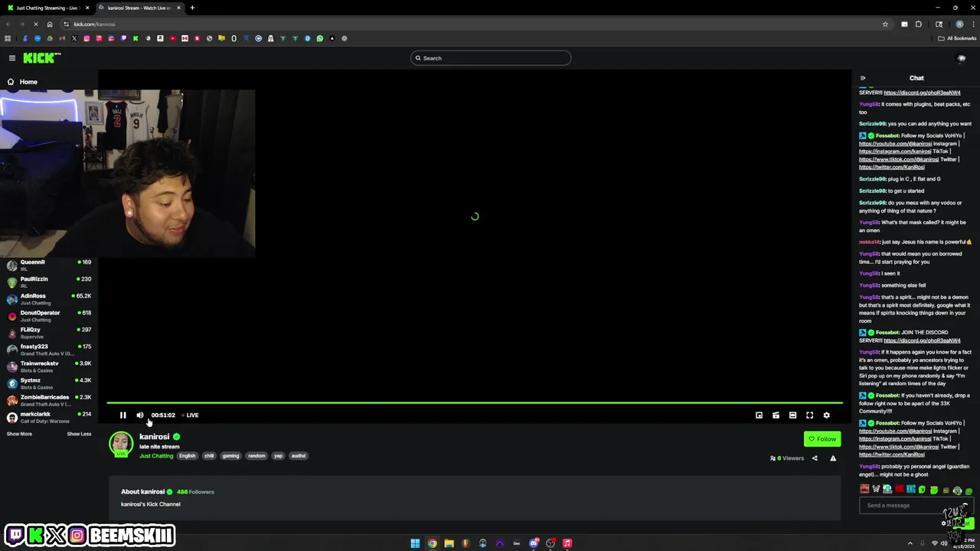
Task: Open kanirosi profile avatar
Action: [121, 444]
